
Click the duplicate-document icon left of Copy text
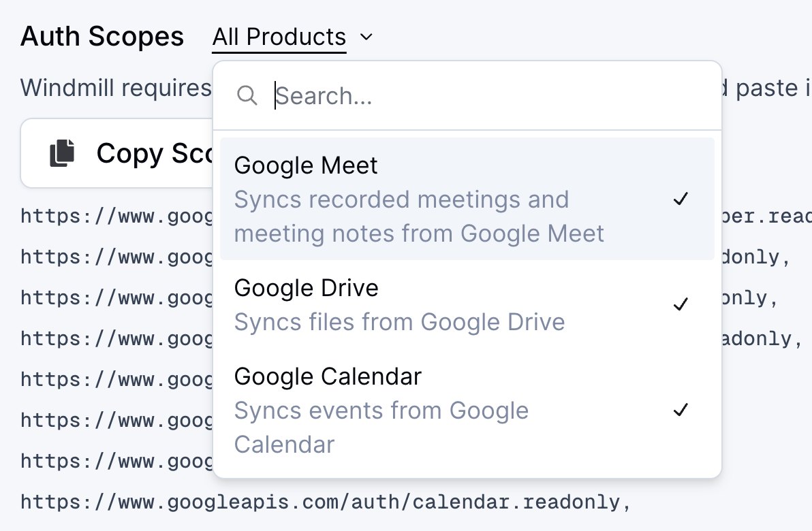click(62, 152)
